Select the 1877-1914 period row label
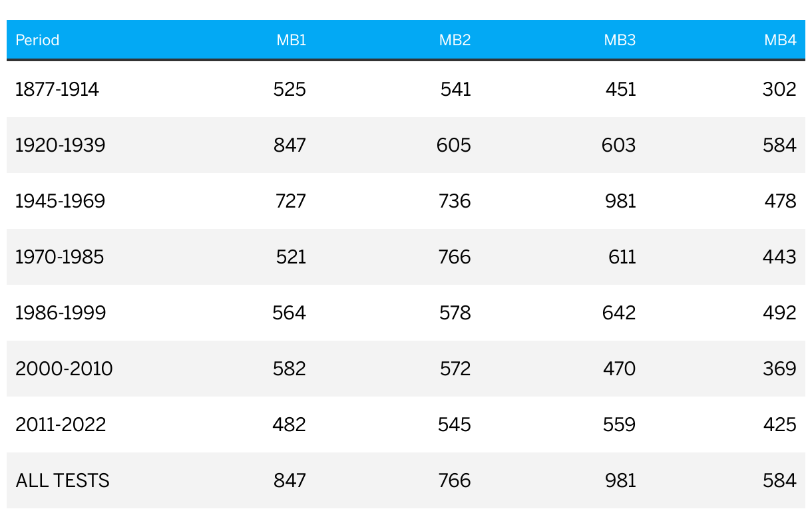 [57, 89]
